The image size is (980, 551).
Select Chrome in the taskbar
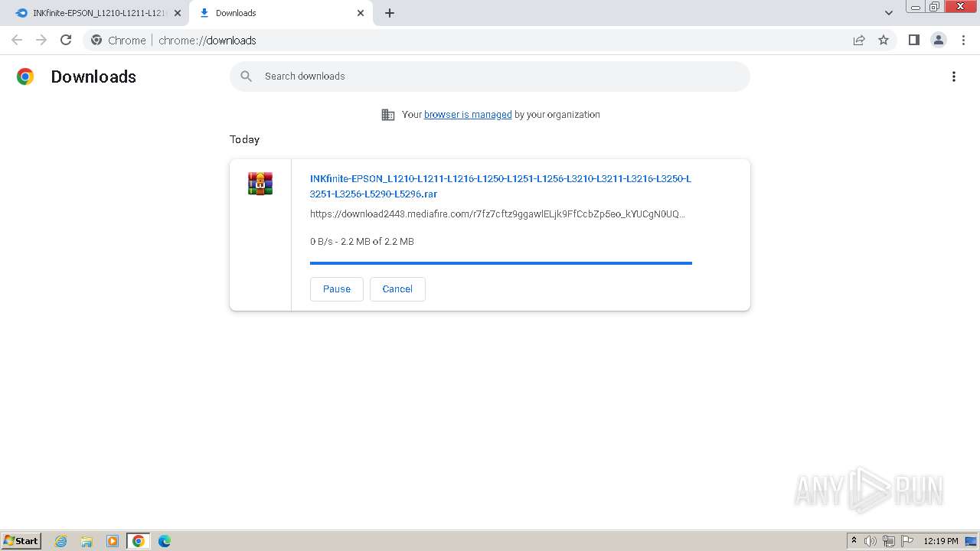139,541
